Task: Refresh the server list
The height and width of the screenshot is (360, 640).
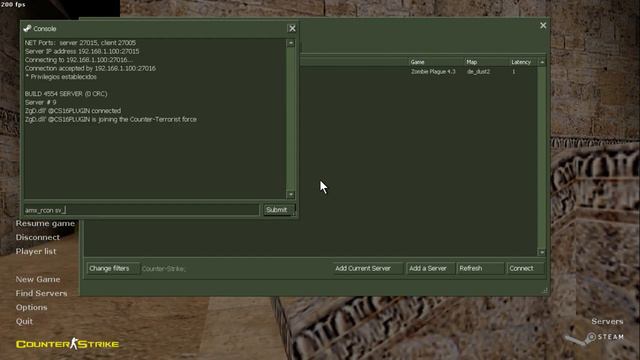Action: tap(480, 268)
